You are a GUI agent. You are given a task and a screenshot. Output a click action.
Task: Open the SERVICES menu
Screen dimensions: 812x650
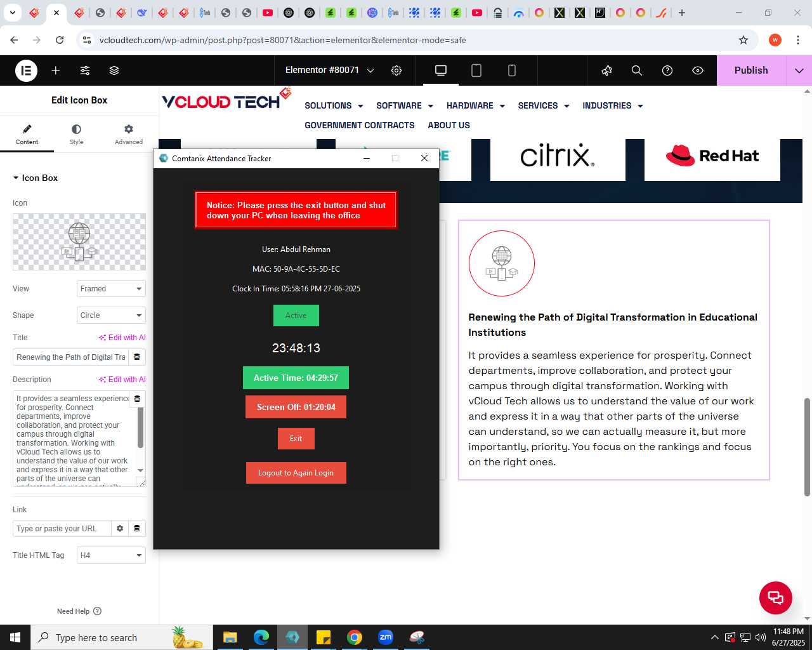pos(544,106)
